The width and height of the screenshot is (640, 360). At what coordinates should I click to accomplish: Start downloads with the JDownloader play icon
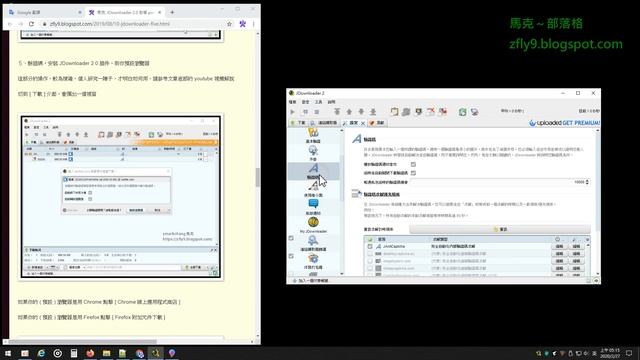(x=292, y=112)
